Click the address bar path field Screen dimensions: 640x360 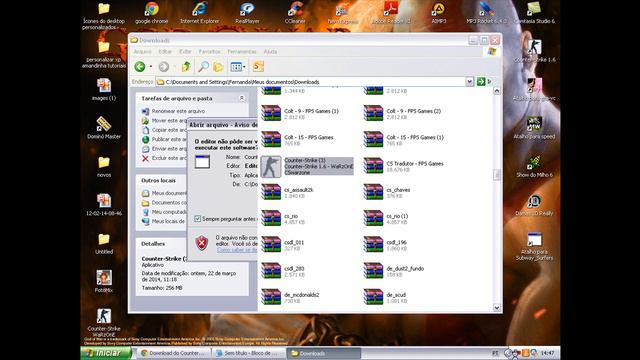tap(311, 82)
